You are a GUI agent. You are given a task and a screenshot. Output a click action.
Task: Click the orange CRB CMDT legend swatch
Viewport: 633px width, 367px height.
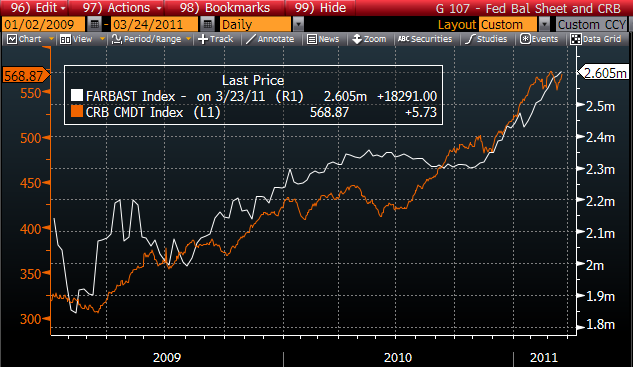coord(77,111)
